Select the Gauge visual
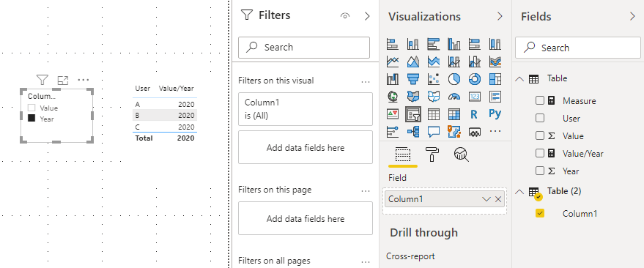Image resolution: width=644 pixels, height=268 pixels. coord(454,97)
